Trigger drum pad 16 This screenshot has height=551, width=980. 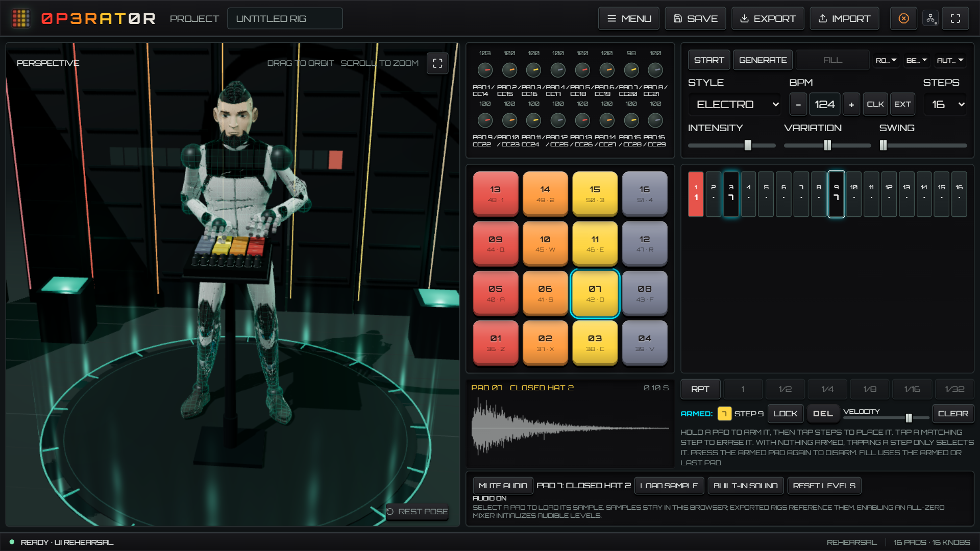pos(645,194)
